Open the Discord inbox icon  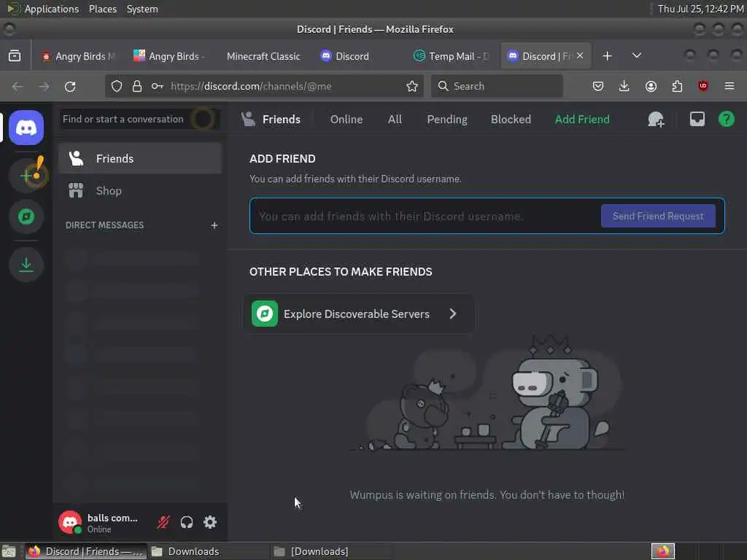(x=697, y=119)
